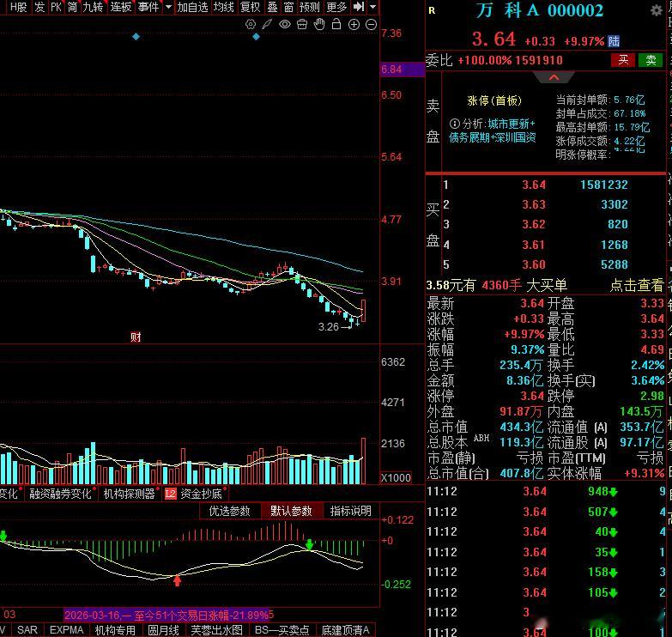Click the X1000 volume scale label
This screenshot has width=672, height=637.
(x=396, y=477)
